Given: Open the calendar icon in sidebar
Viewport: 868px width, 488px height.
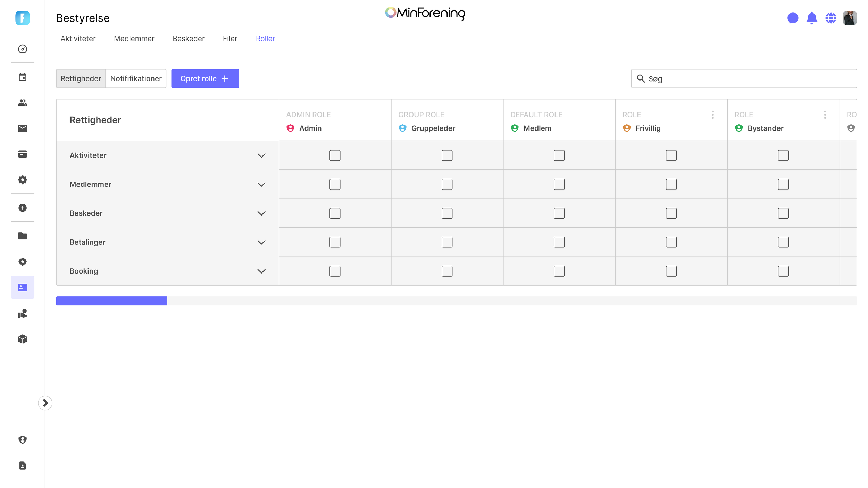Looking at the screenshot, I should [x=23, y=77].
